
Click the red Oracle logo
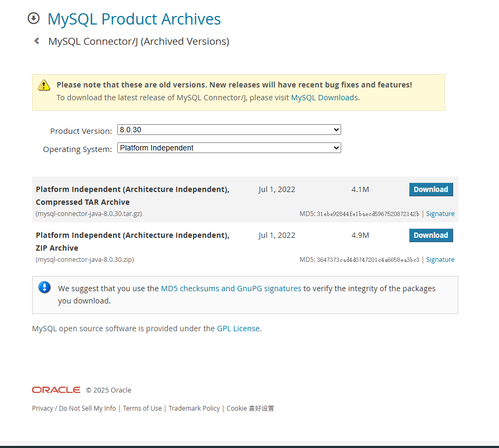(56, 390)
